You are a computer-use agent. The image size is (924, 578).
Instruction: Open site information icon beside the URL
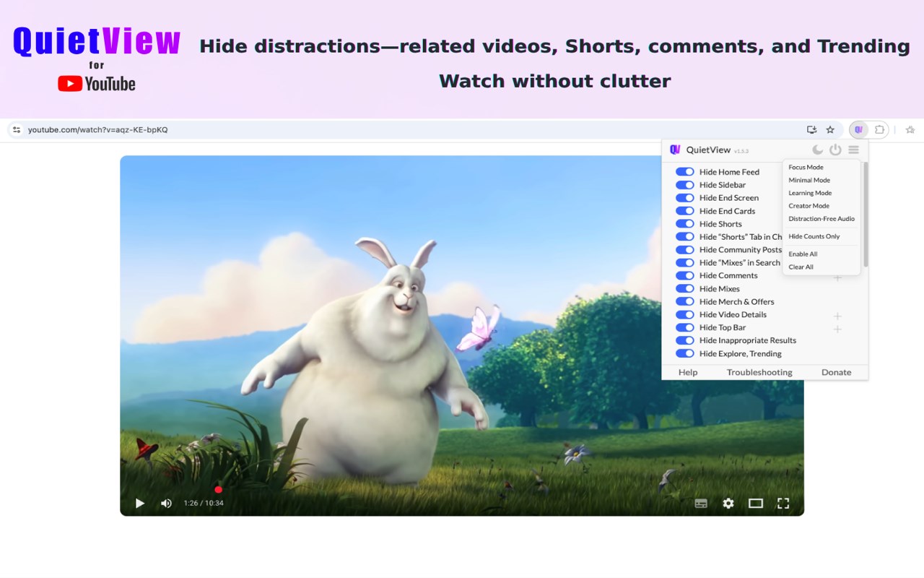(17, 130)
